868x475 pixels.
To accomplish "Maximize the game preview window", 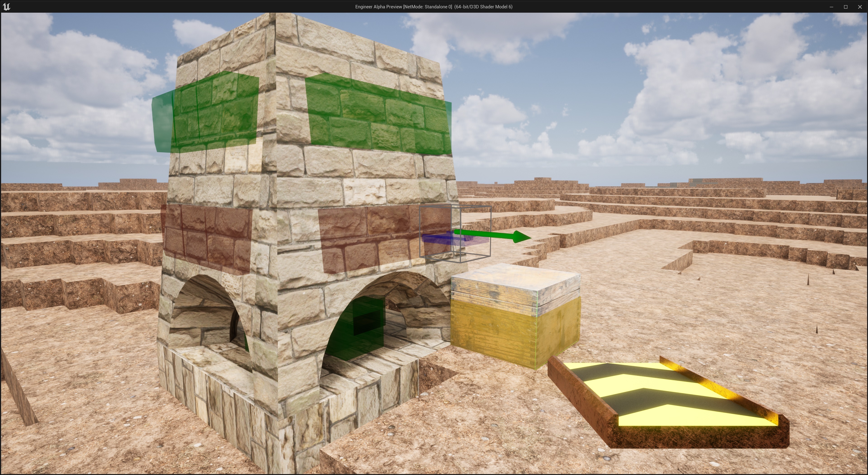I will click(x=845, y=7).
